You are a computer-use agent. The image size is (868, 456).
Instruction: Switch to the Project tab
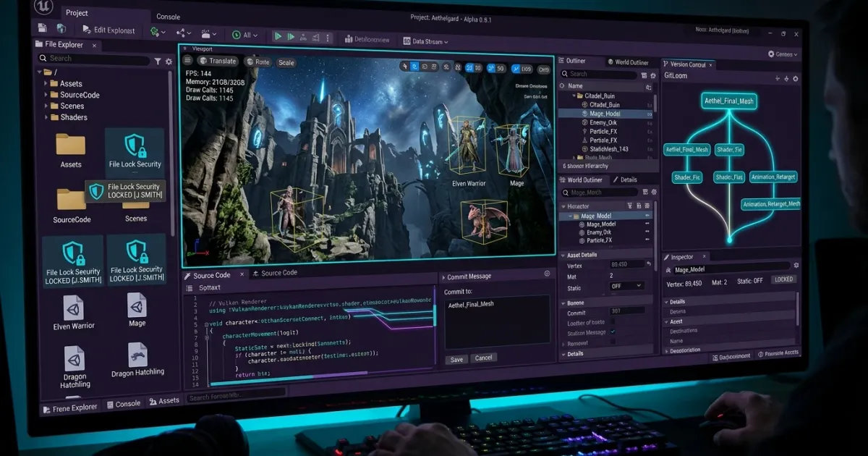pos(77,12)
